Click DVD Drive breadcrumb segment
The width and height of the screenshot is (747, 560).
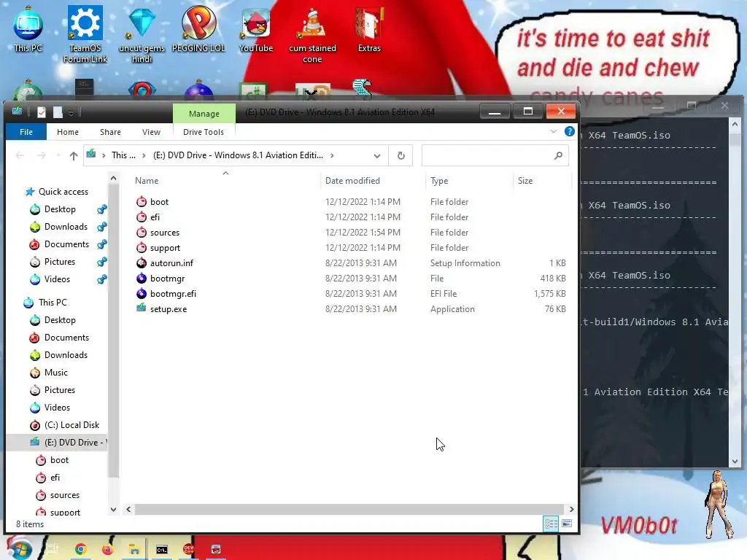[x=238, y=155]
